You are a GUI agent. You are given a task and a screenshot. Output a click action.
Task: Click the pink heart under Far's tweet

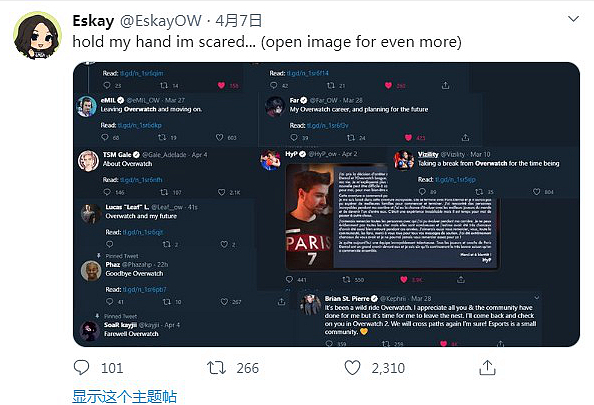click(x=408, y=138)
